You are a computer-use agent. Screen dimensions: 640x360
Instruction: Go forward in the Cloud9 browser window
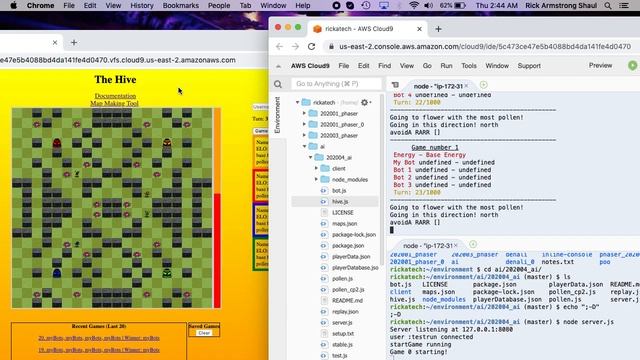pos(295,47)
